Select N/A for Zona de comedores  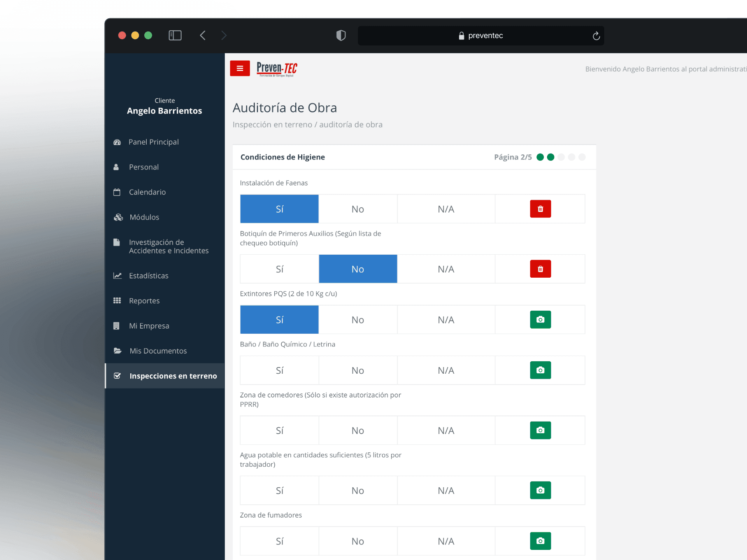click(446, 430)
